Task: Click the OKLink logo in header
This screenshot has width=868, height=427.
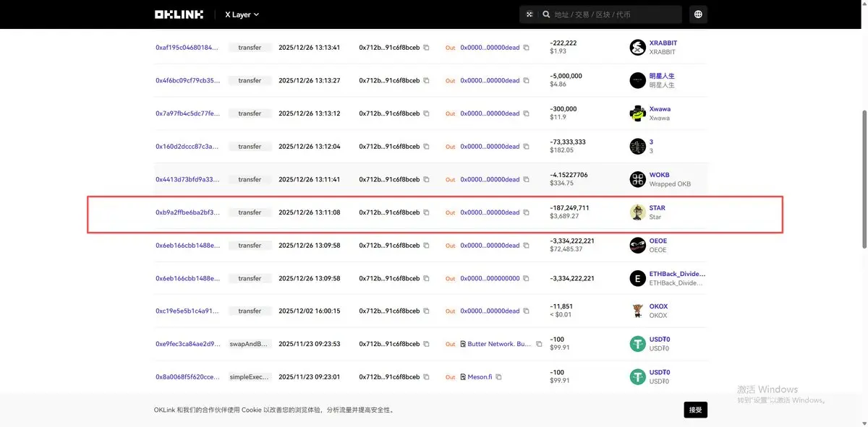Action: [x=179, y=14]
